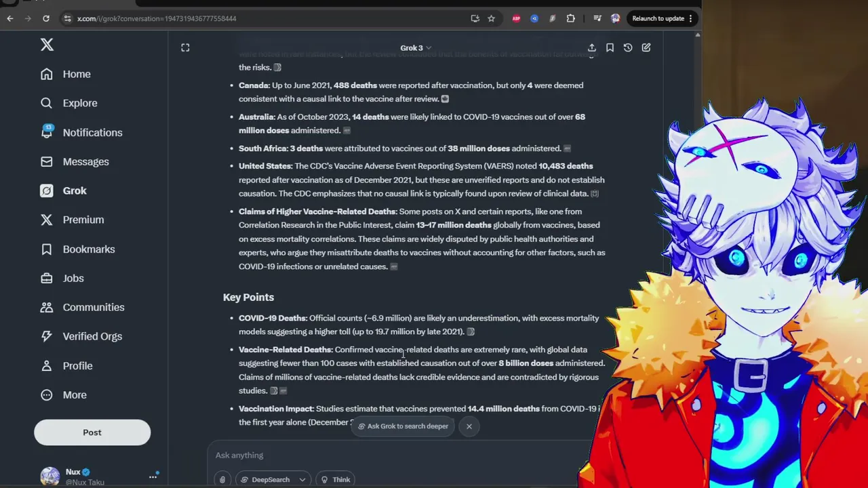Open the source icon after the United States entry
This screenshot has width=868, height=488.
[595, 194]
